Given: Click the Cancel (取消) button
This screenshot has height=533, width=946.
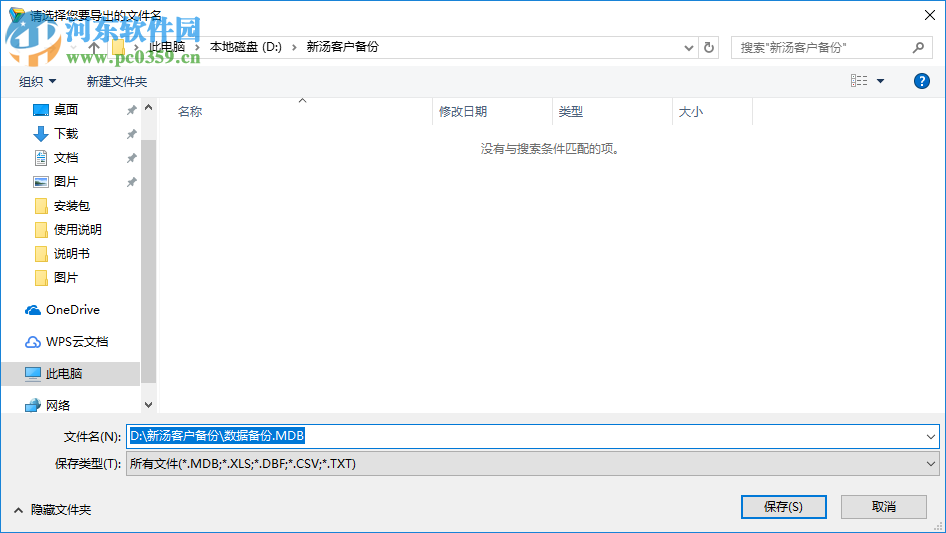Looking at the screenshot, I should [883, 506].
